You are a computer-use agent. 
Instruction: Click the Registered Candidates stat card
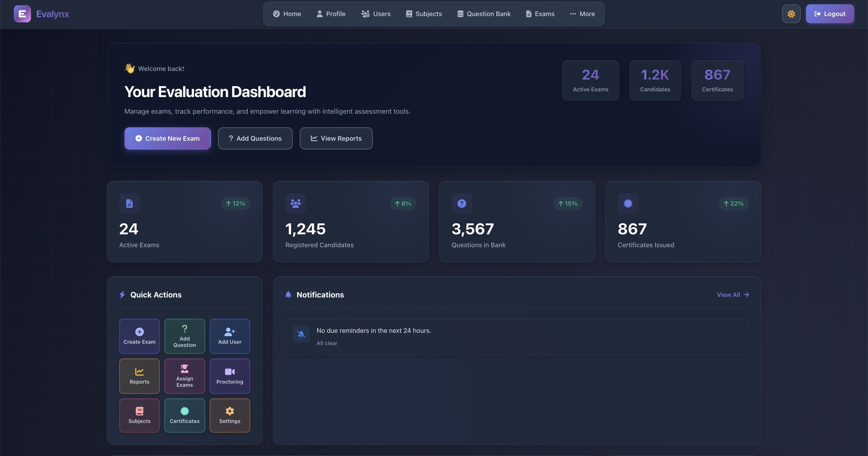[350, 221]
